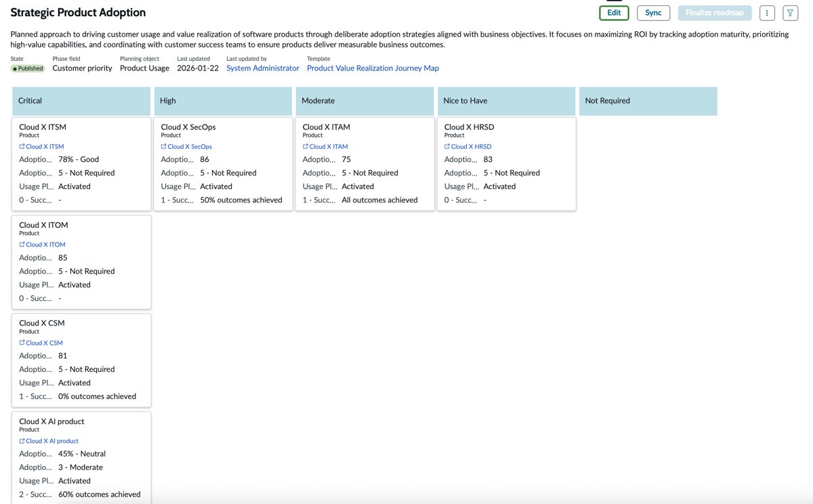Select the Cloud X AI product card title
813x504 pixels.
(x=51, y=421)
